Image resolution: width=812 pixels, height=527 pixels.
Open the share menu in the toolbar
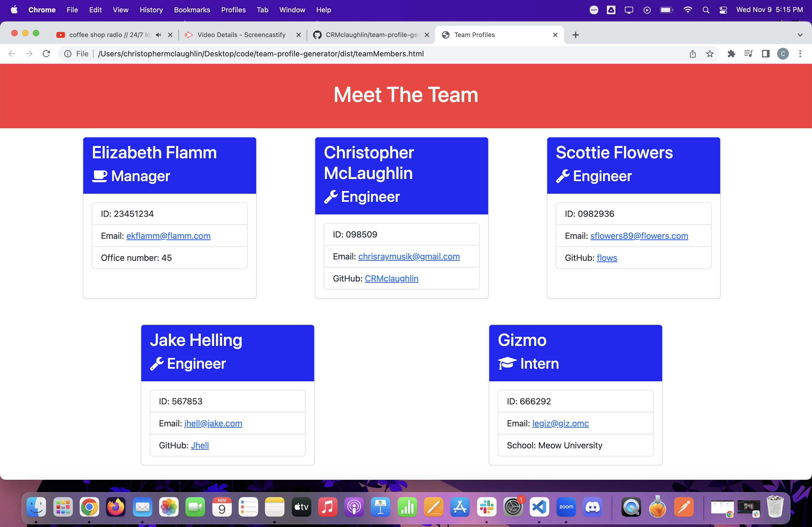point(693,53)
